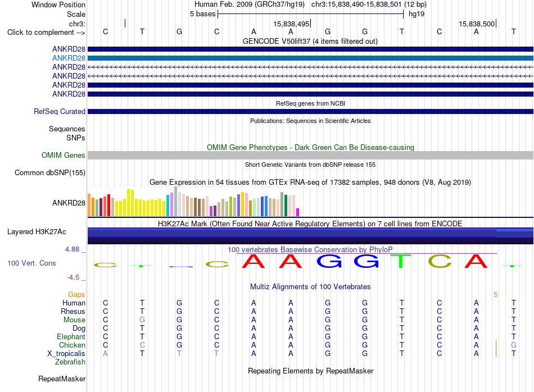This screenshot has height=392, width=534.
Task: Open the OMIM Gene Phenotypes title
Action: (x=310, y=147)
